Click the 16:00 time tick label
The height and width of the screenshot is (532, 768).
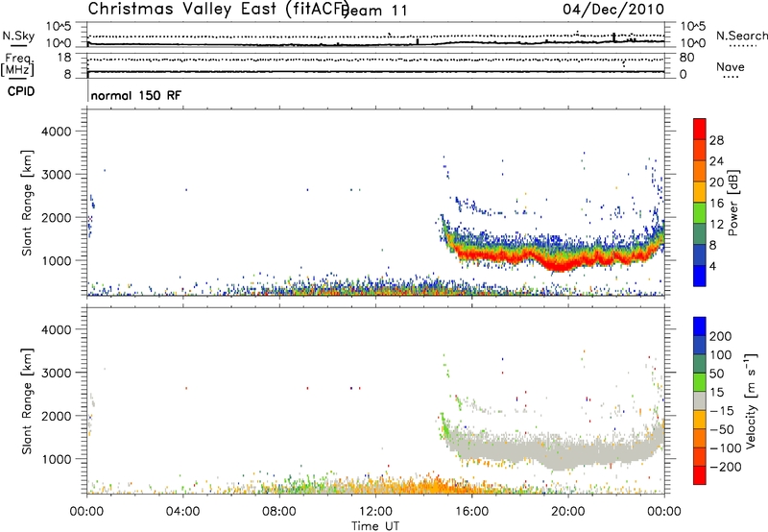[x=471, y=512]
